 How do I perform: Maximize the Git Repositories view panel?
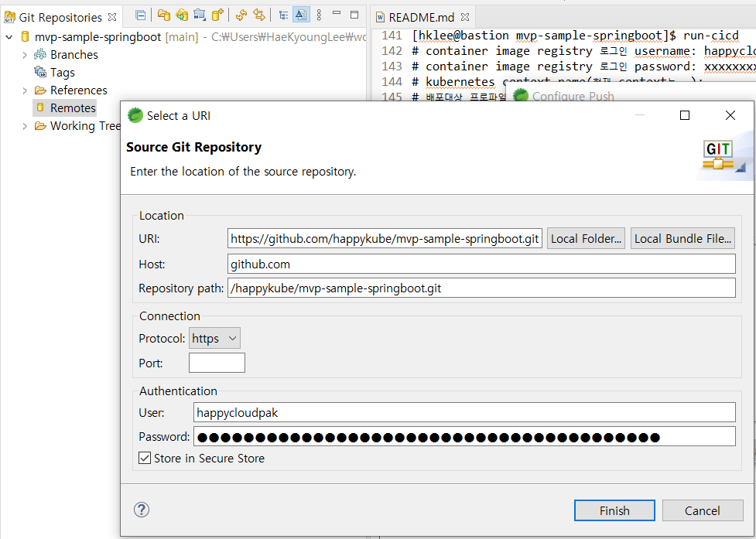[354, 15]
